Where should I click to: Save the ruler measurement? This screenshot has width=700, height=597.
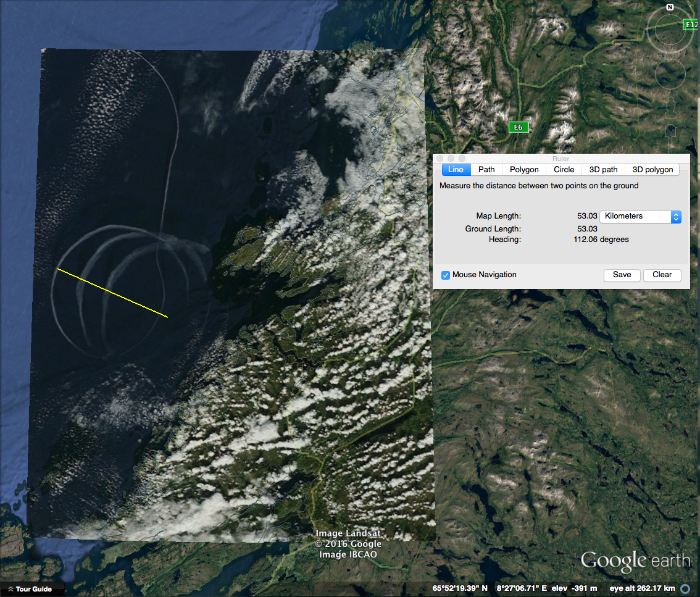click(x=622, y=275)
